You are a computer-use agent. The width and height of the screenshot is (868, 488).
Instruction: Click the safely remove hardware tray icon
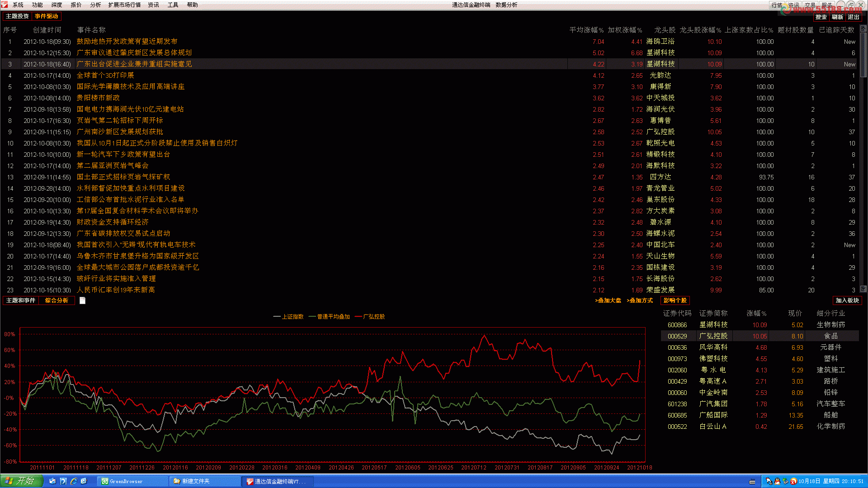coord(785,481)
